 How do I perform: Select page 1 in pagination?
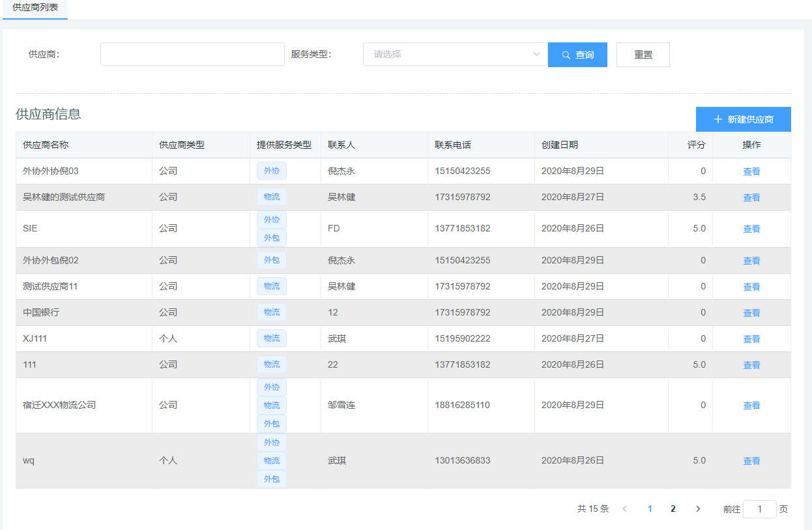[x=650, y=509]
